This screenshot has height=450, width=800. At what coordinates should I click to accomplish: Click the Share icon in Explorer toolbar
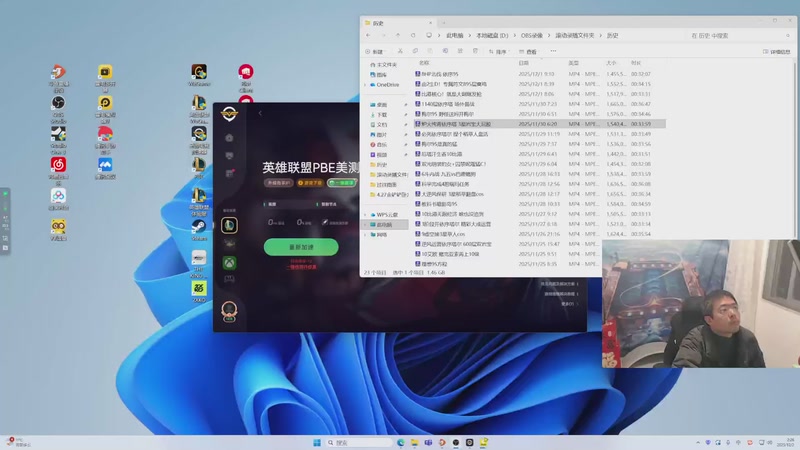pos(460,51)
